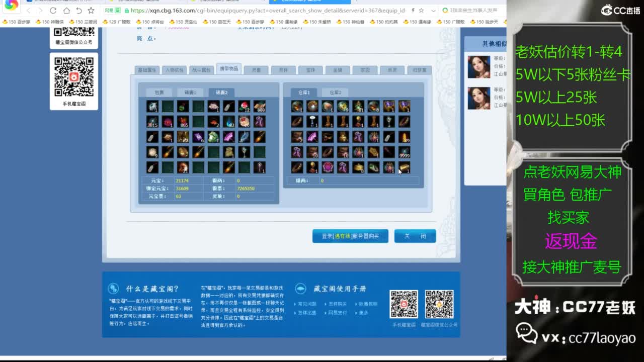Click the first orb item in warehouse top row

tap(297, 106)
